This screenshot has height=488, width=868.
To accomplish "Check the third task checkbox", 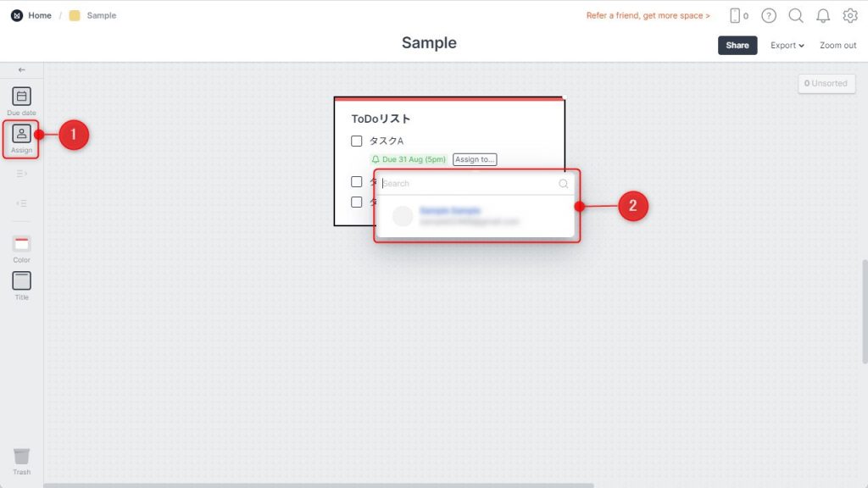I will 357,202.
